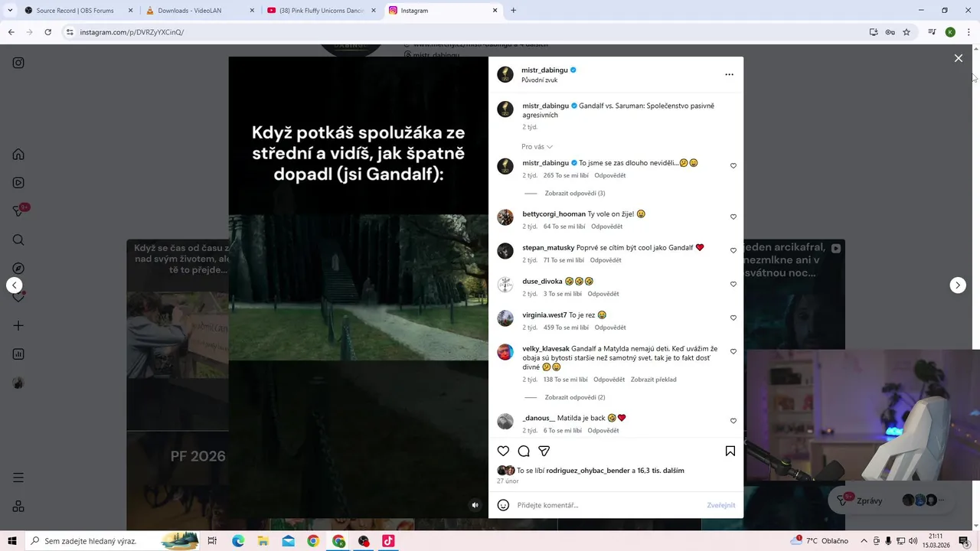Open the Chrome three-dot menu
980x551 pixels.
pos(967,32)
